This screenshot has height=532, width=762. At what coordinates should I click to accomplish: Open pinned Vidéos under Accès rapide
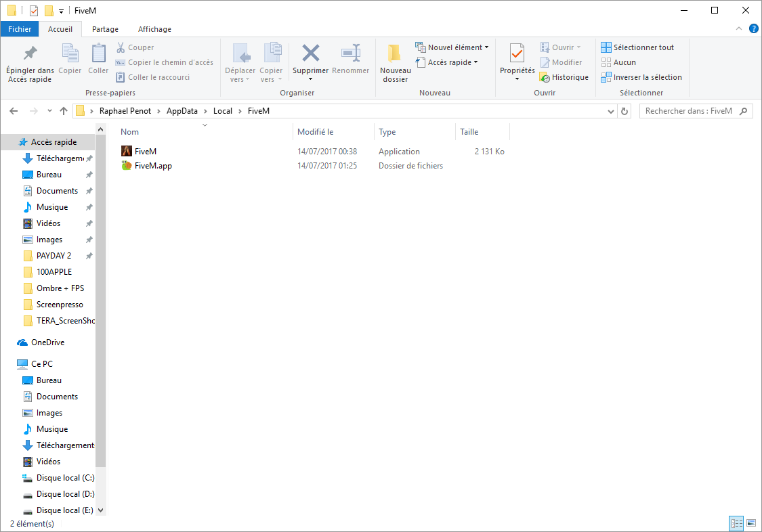[48, 223]
